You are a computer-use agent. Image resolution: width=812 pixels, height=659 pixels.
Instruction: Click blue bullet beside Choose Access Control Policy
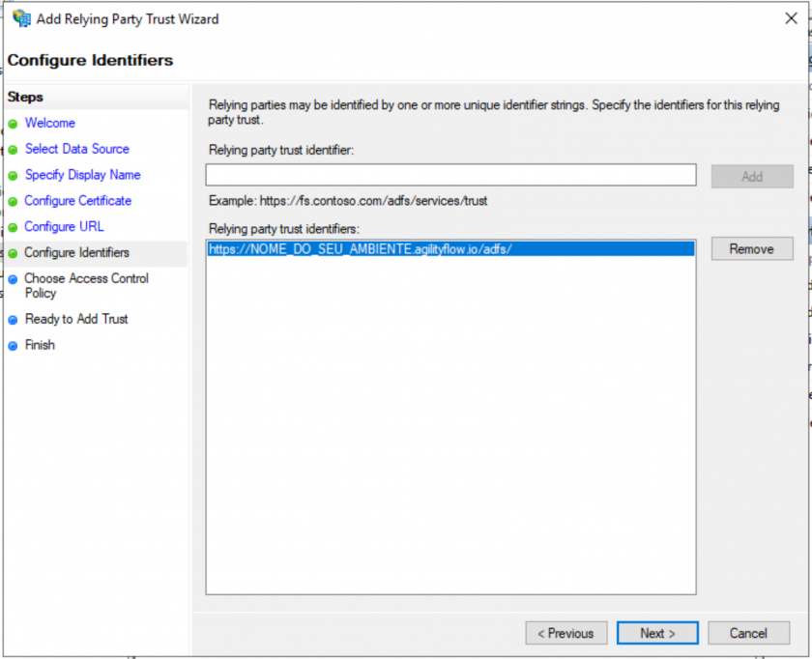pyautogui.click(x=14, y=279)
